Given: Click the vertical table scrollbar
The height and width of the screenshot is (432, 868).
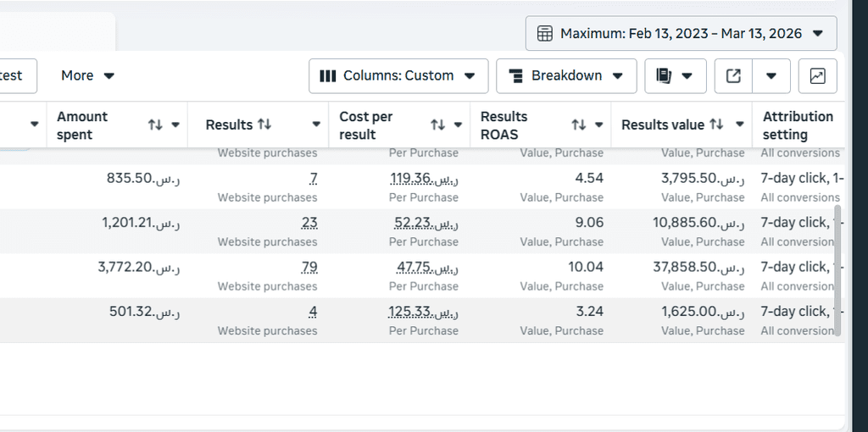Looking at the screenshot, I should (838, 269).
